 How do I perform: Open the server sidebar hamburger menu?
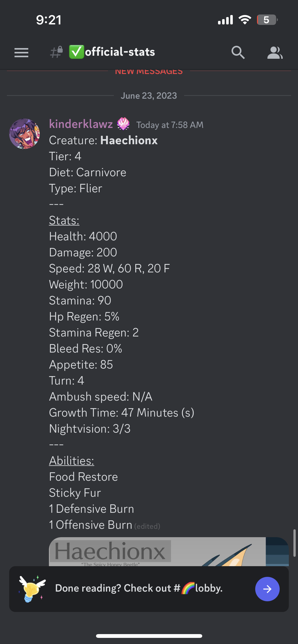point(21,52)
